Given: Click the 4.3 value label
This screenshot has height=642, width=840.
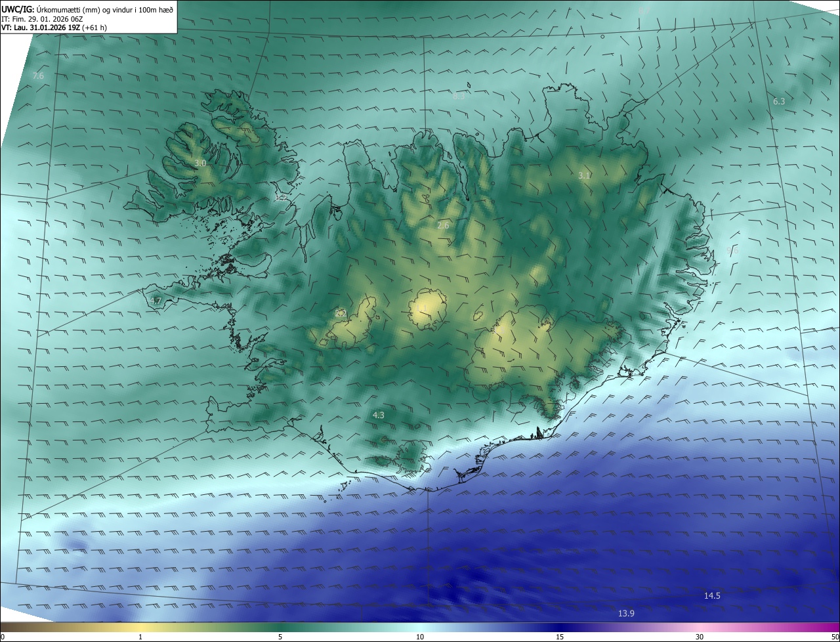Looking at the screenshot, I should pyautogui.click(x=379, y=415).
